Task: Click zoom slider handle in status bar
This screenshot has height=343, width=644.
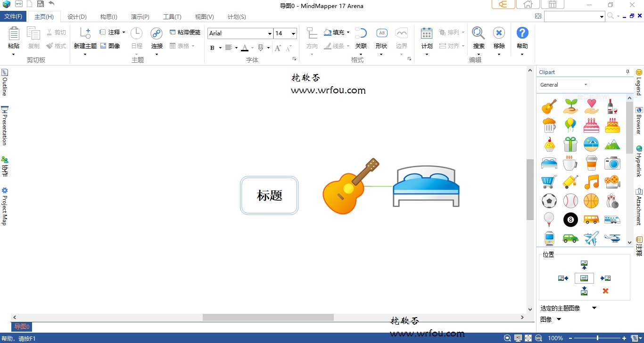Action: [x=597, y=338]
